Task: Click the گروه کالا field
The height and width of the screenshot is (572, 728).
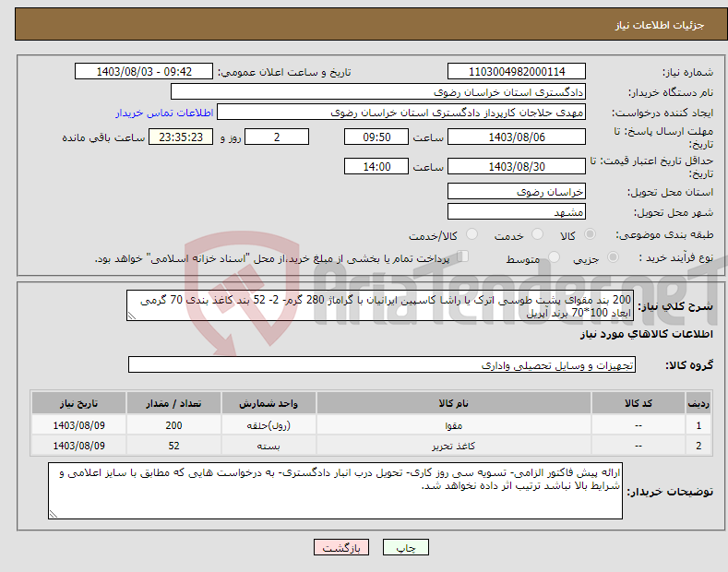Action: pos(382,365)
